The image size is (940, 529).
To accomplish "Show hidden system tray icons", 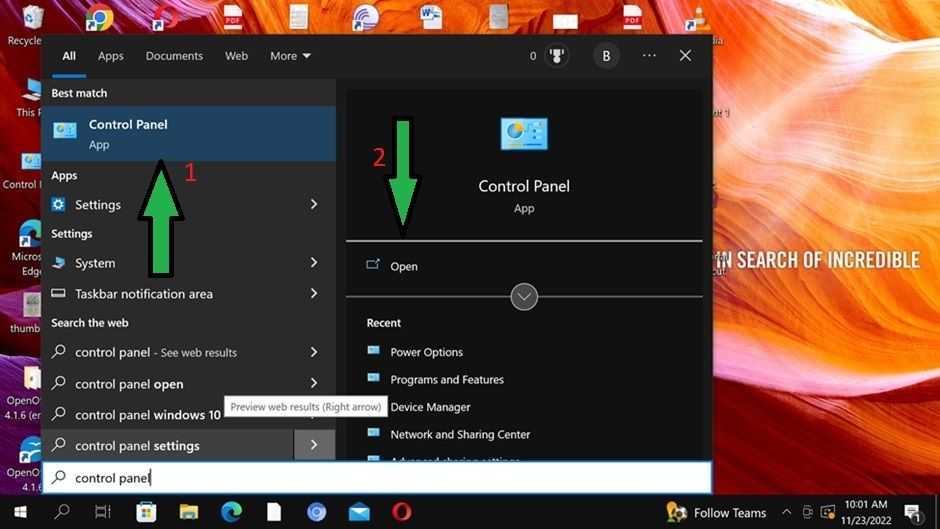I will pyautogui.click(x=786, y=512).
